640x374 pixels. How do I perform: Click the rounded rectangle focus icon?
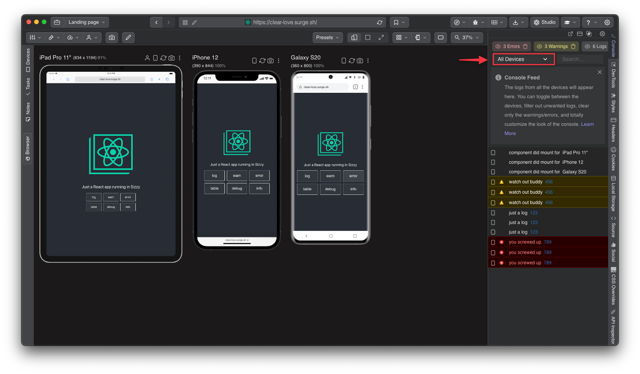pyautogui.click(x=440, y=38)
